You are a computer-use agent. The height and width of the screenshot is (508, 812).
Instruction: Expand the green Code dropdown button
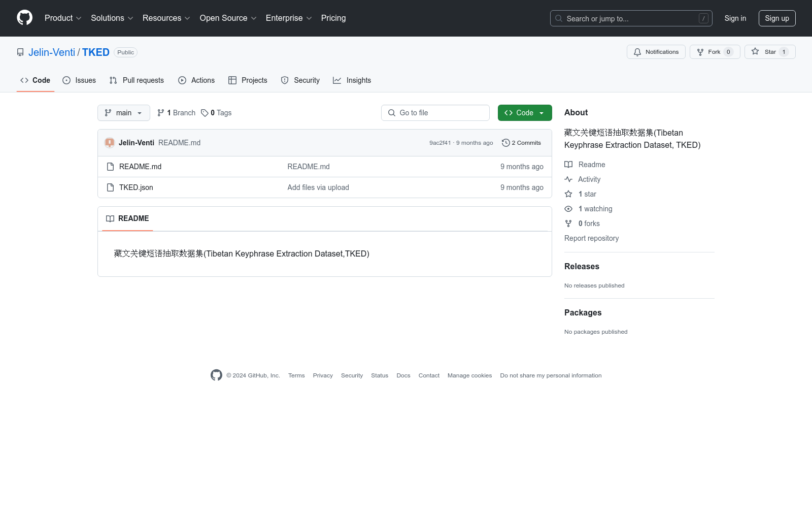pyautogui.click(x=525, y=113)
